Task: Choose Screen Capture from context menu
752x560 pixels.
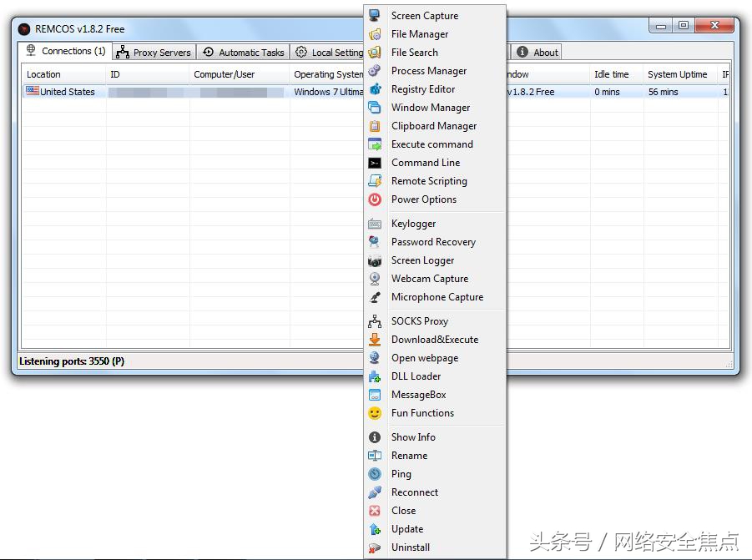Action: (x=435, y=15)
